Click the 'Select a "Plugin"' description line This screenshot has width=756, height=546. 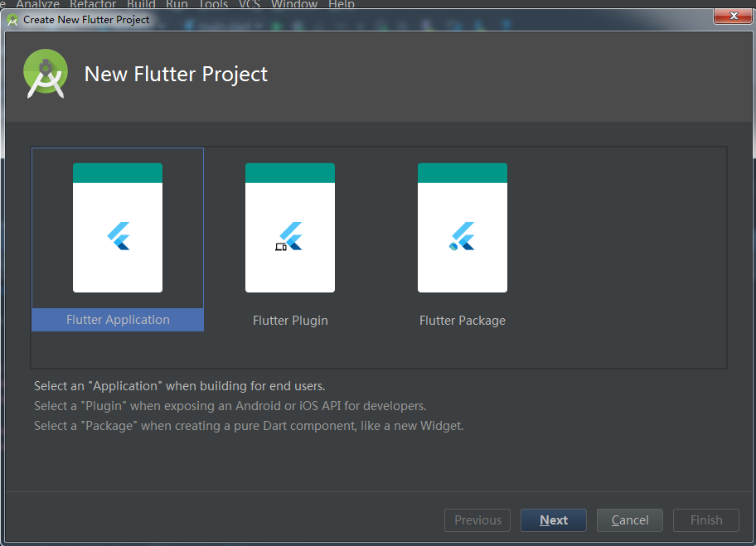coord(230,406)
